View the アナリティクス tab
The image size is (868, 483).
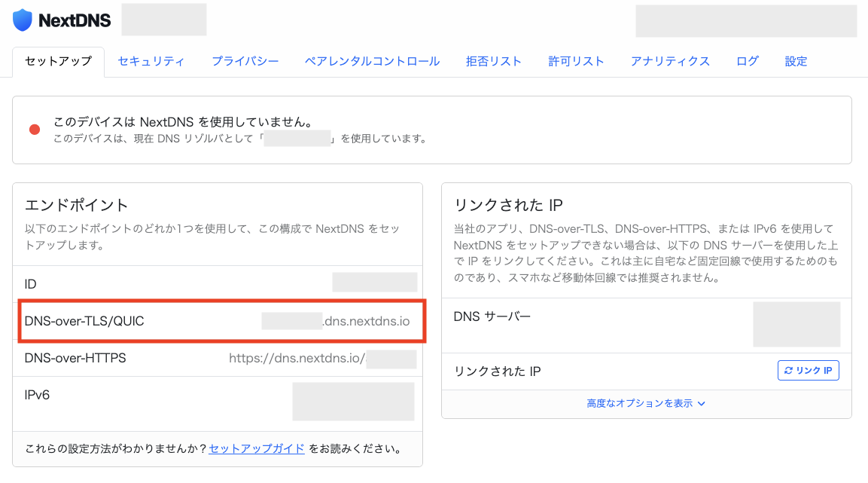(670, 61)
